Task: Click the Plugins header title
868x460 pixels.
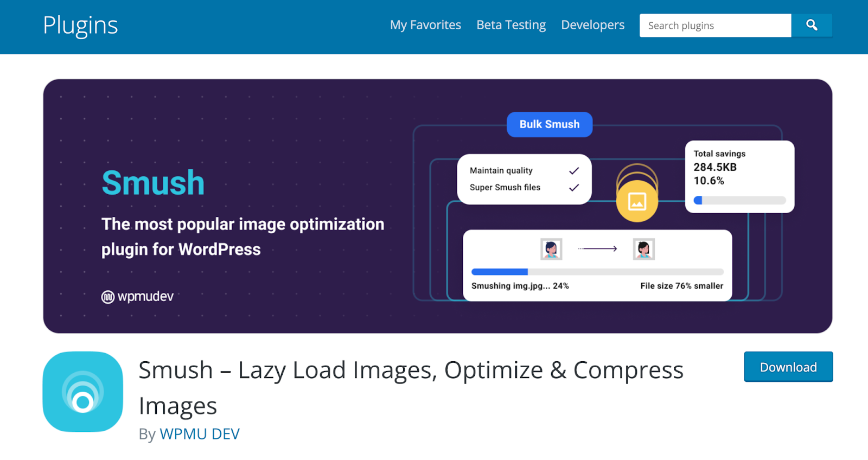Action: (x=80, y=25)
